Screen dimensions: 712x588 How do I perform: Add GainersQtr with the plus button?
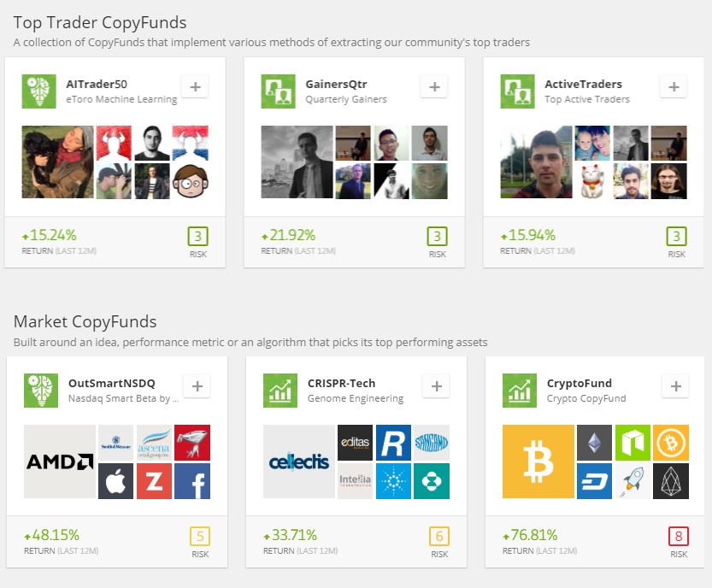point(434,86)
